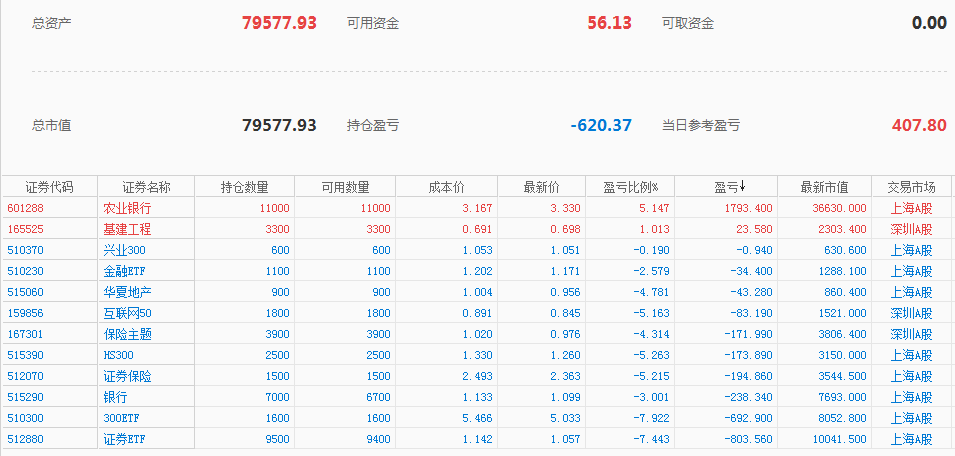Click withdrawable funds value 0.00
955x456 pixels.
click(x=929, y=23)
